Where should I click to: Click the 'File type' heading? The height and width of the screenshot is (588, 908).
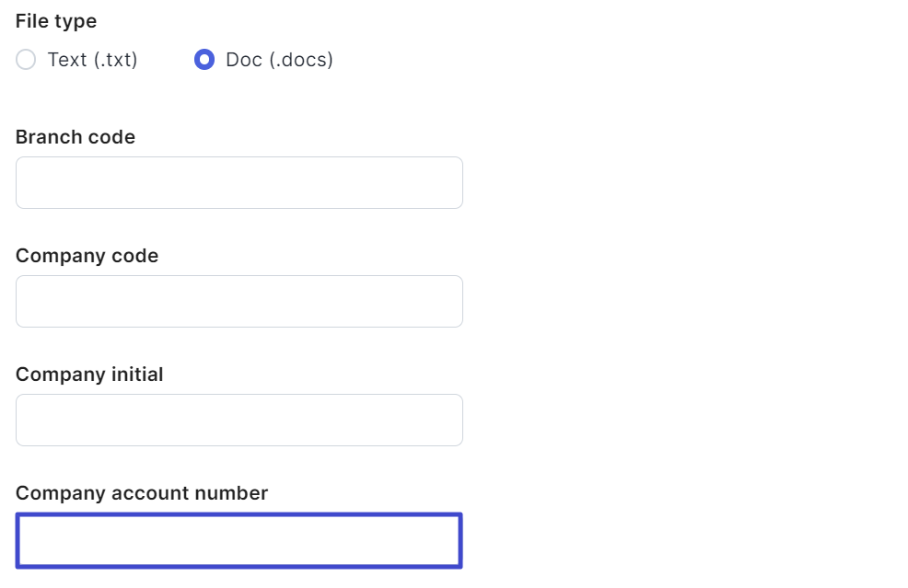[x=56, y=21]
